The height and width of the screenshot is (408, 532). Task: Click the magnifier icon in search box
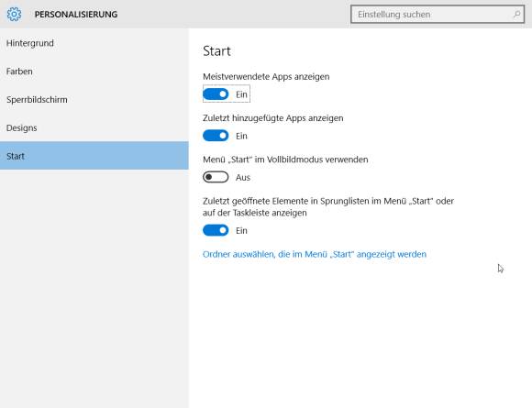click(516, 15)
